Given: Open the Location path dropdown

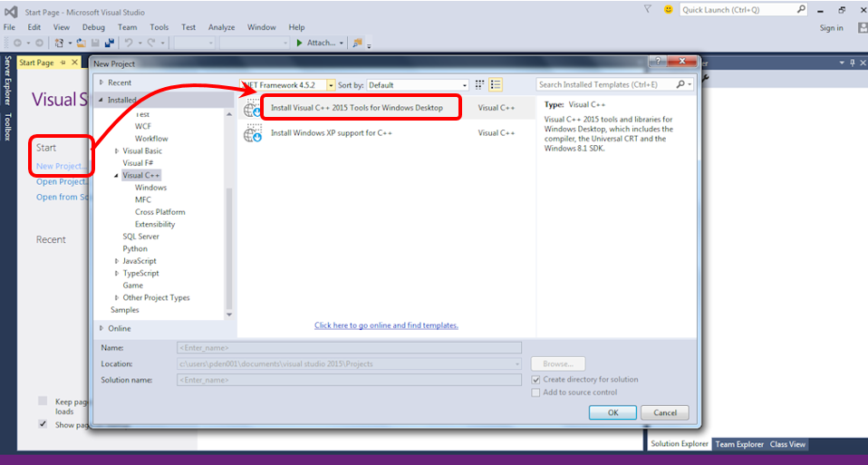Looking at the screenshot, I should pos(517,364).
